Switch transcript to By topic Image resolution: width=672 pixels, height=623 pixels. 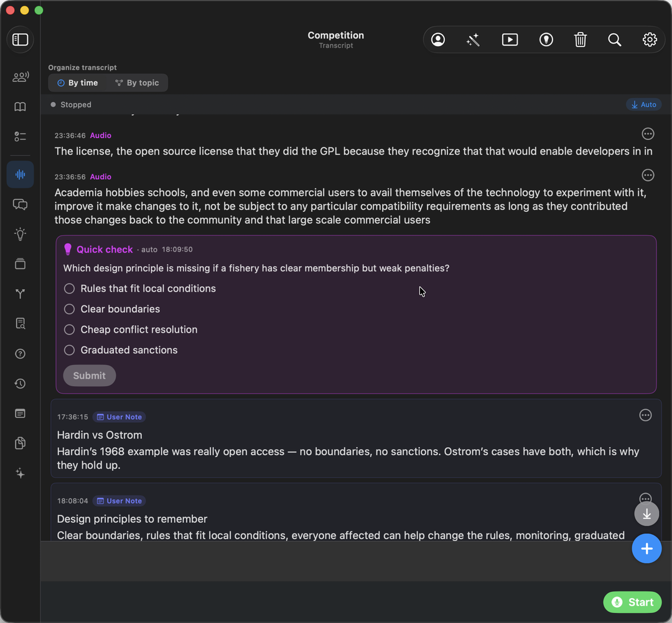(x=137, y=83)
